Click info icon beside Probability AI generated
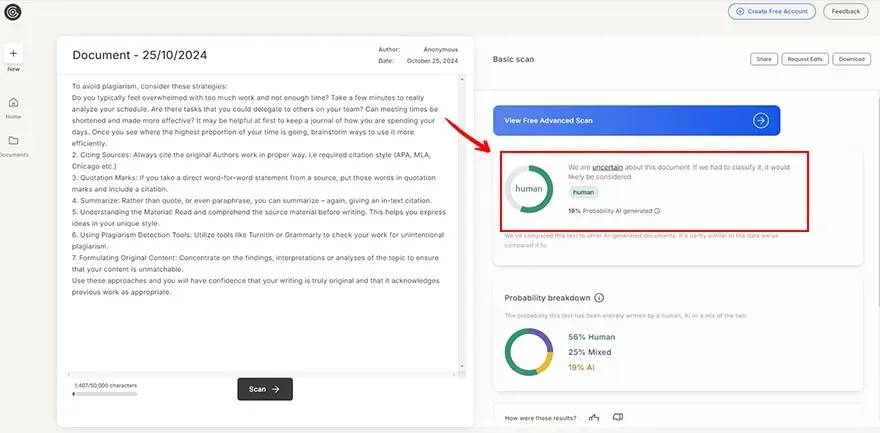The height and width of the screenshot is (433, 880). 657,211
